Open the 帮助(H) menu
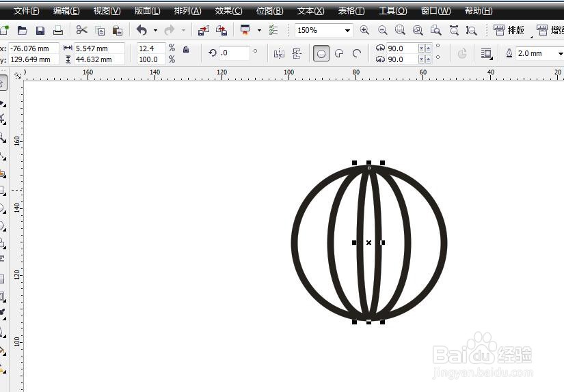The height and width of the screenshot is (392, 564). tap(479, 11)
